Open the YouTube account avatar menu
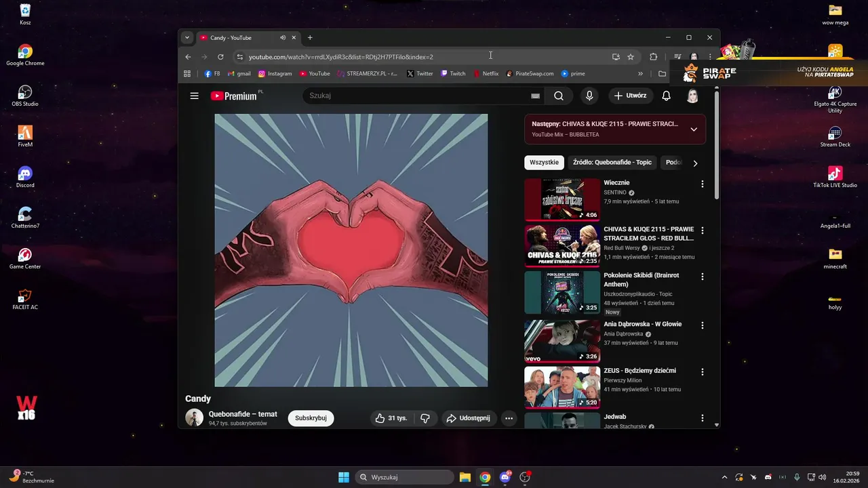The width and height of the screenshot is (868, 488). click(692, 96)
